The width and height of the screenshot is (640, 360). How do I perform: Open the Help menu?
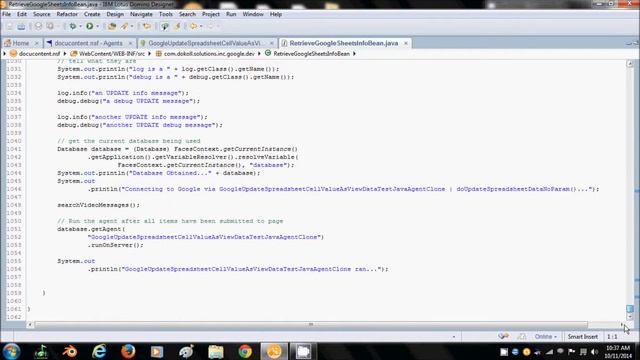pos(276,14)
